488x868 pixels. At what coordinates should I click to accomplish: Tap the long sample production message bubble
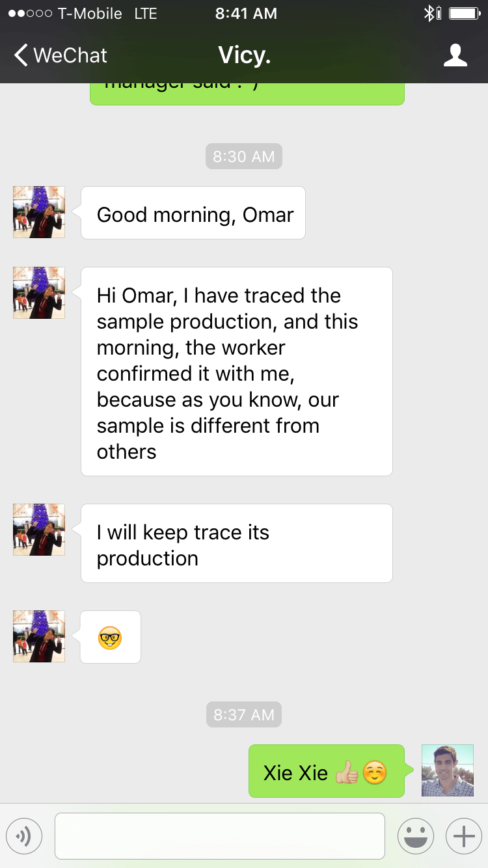[x=237, y=372]
